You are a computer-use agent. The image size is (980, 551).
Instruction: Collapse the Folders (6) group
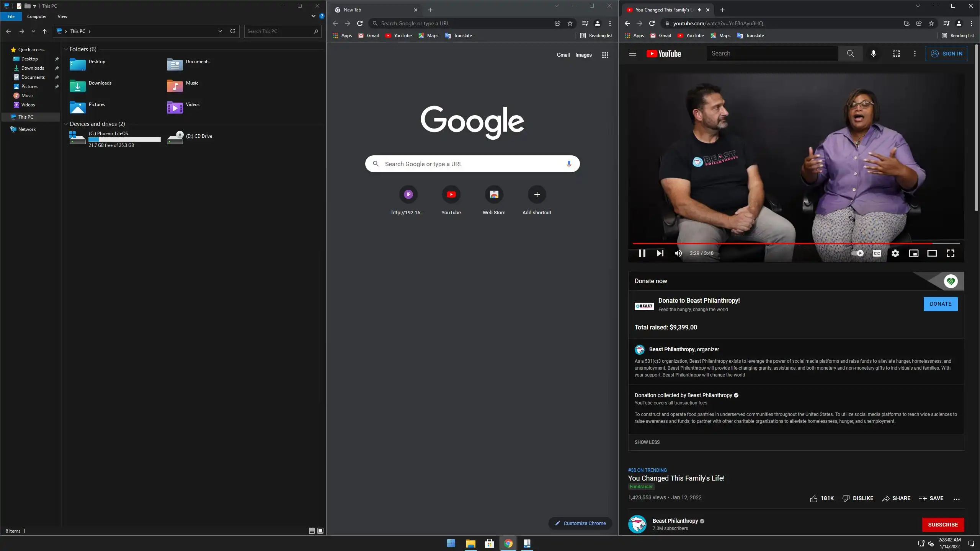[x=66, y=49]
